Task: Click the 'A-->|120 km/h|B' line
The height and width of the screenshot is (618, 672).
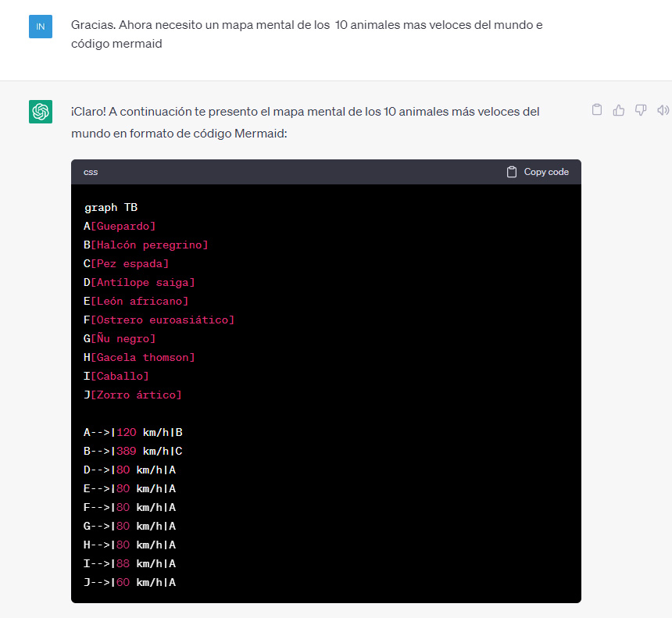Action: coord(133,432)
